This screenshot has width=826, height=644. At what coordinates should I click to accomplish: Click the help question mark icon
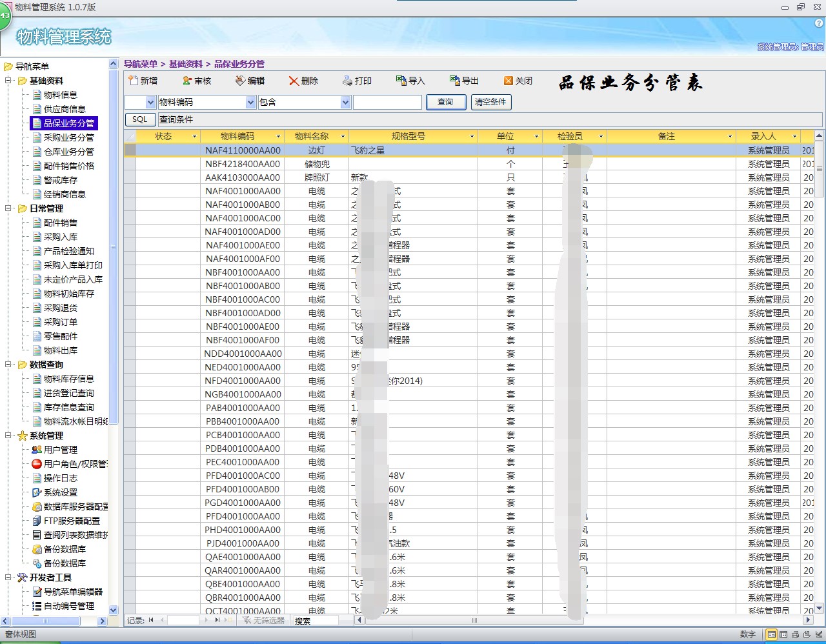820,23
